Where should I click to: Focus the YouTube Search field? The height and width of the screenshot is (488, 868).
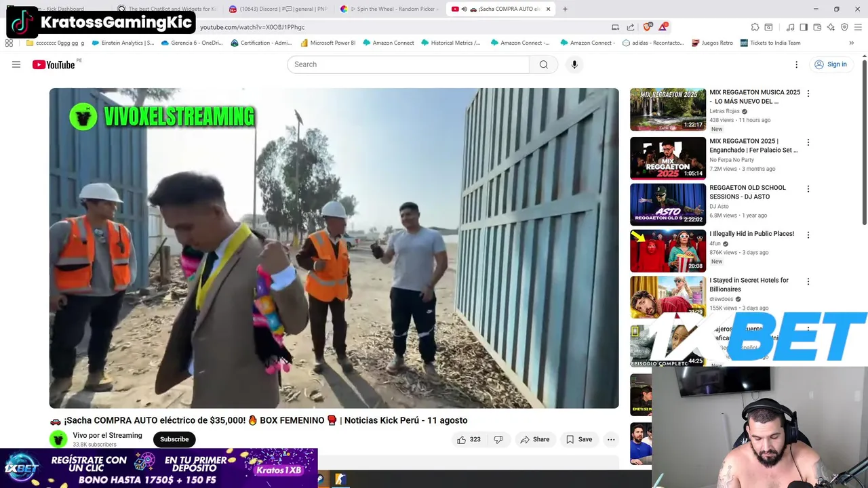408,64
